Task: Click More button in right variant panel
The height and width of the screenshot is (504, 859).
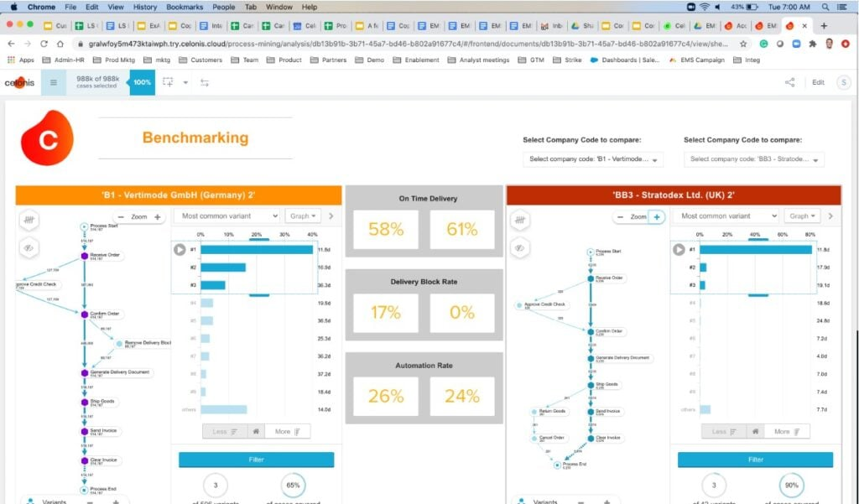Action: coord(787,432)
